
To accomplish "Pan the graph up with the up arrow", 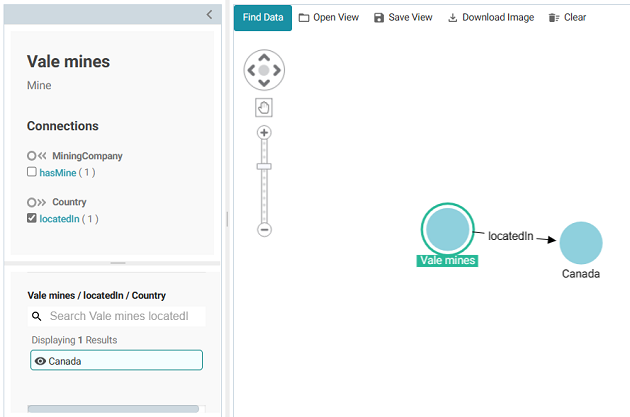I will 264,57.
